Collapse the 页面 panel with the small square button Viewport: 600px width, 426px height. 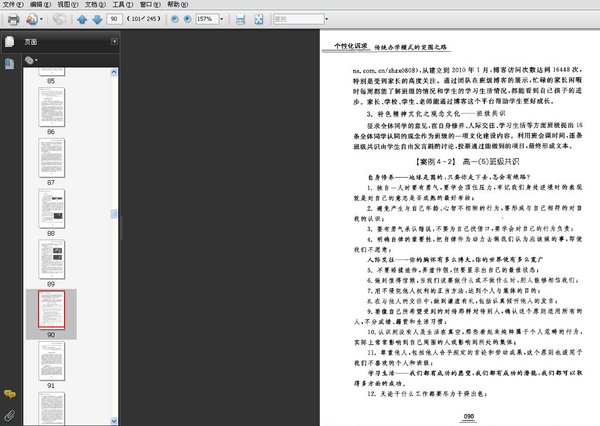point(114,41)
